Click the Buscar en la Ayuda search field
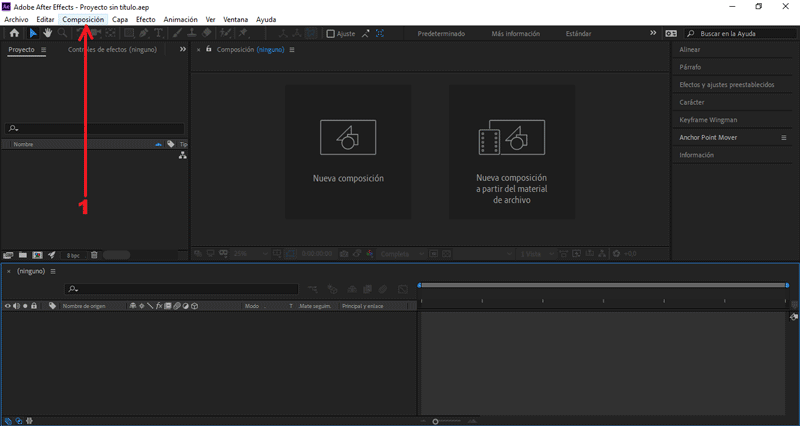The image size is (800, 426). click(x=740, y=33)
